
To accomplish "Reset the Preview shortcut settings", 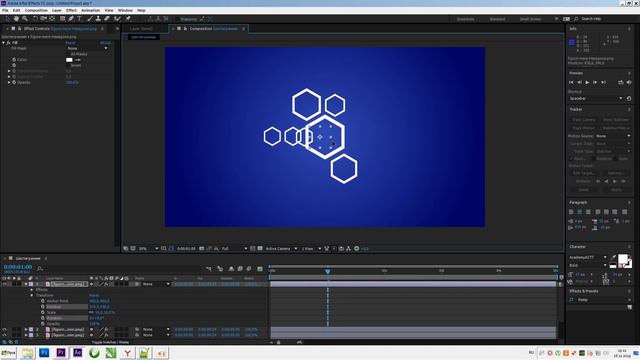I will (x=629, y=98).
